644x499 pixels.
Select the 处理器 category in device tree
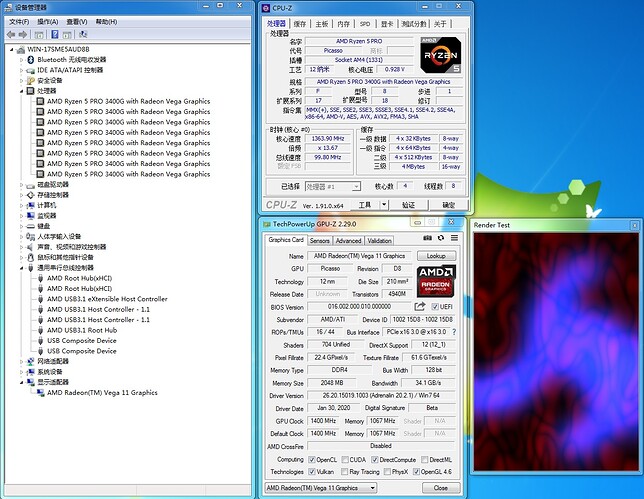pos(46,91)
